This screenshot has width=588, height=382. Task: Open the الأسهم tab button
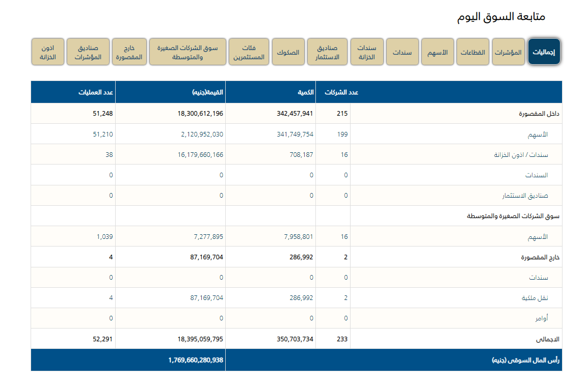[438, 52]
